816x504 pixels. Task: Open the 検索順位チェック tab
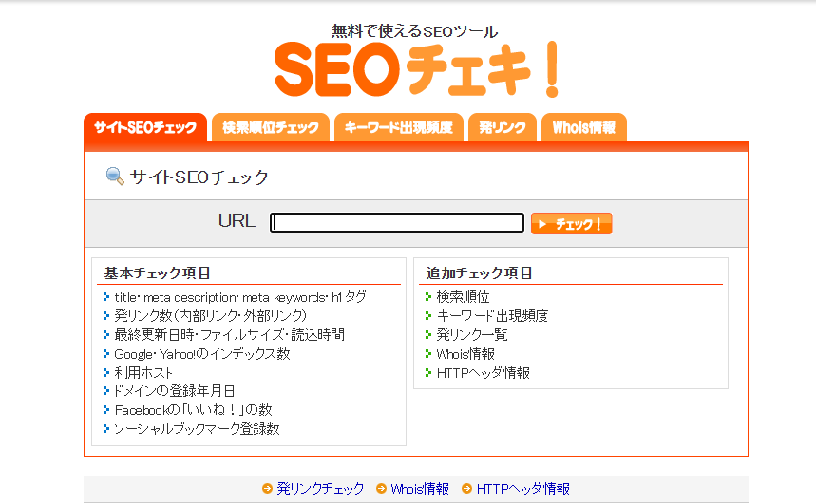(271, 128)
